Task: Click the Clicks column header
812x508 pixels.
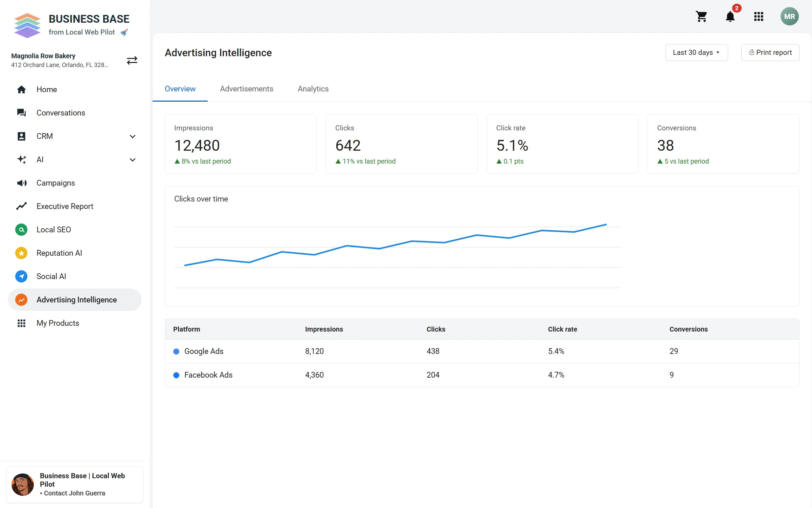Action: click(x=436, y=329)
